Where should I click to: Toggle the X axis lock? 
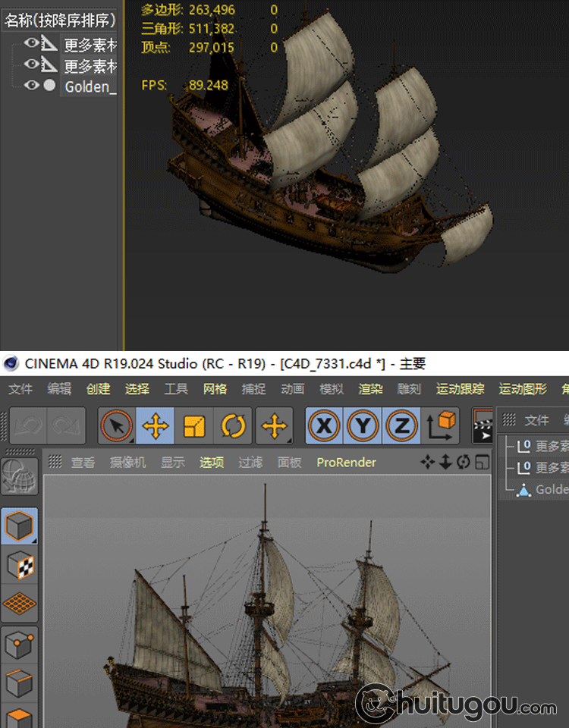325,427
